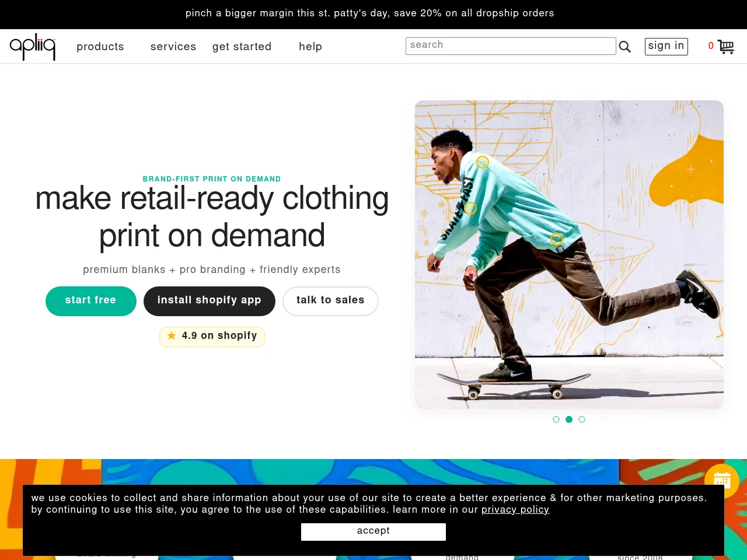The width and height of the screenshot is (747, 560).
Task: Open the help menu
Action: click(310, 47)
